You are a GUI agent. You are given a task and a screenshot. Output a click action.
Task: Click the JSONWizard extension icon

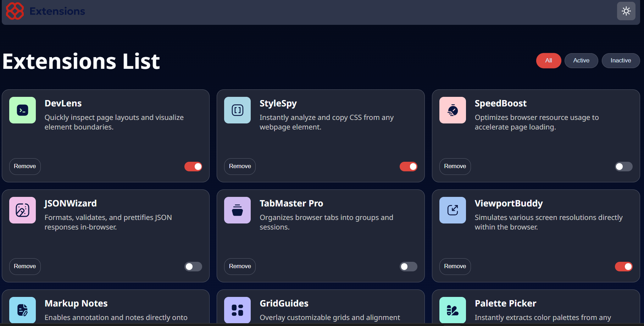[22, 210]
